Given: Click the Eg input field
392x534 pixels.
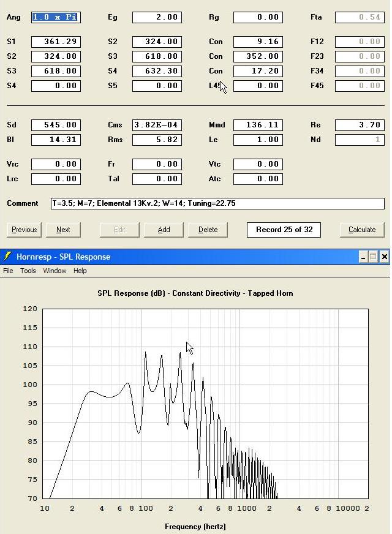Looking at the screenshot, I should (157, 17).
